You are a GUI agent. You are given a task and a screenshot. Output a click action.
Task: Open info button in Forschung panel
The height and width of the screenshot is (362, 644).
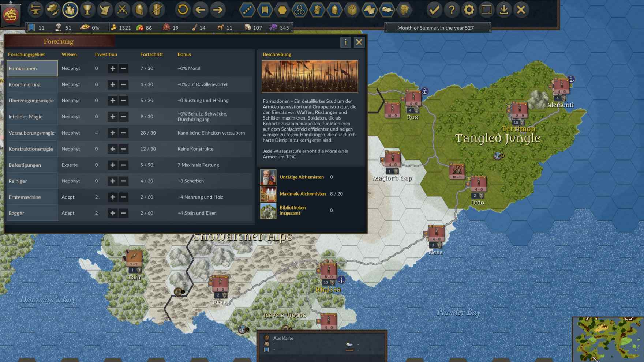coord(345,42)
